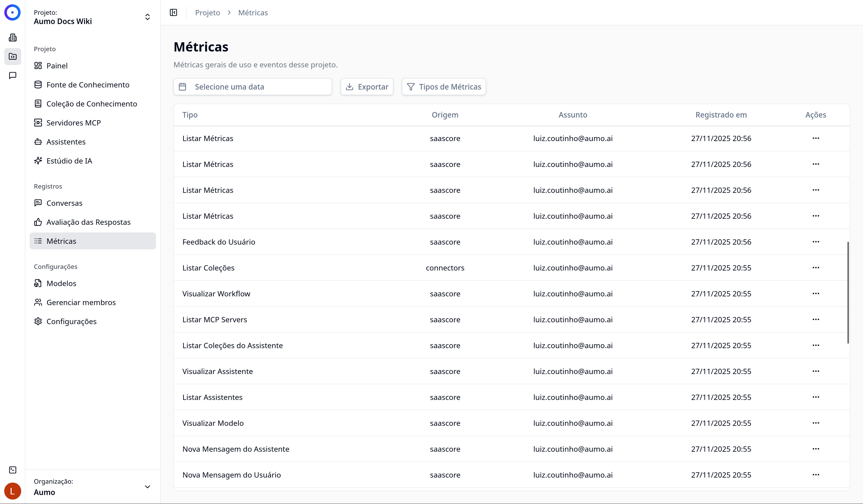Click the Aumo logo icon in the left rail

(x=12, y=12)
